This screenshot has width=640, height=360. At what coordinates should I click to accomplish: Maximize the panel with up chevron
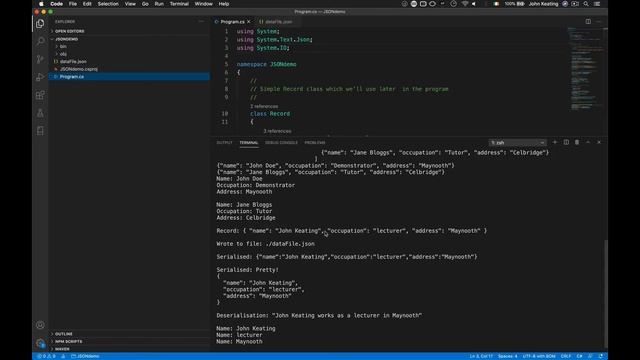(588, 142)
